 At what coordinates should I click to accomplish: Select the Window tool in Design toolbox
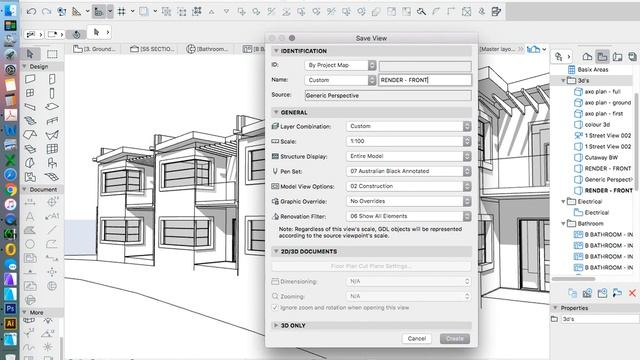[30, 93]
